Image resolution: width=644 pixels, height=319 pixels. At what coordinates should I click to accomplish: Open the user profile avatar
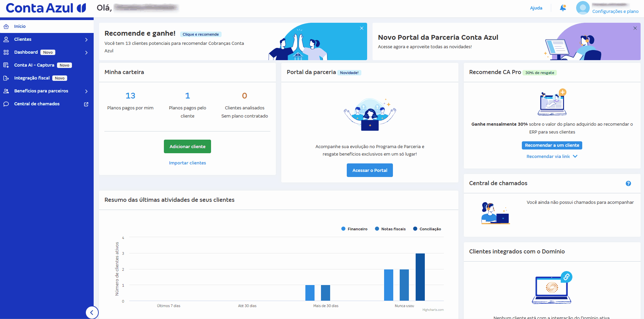(583, 8)
